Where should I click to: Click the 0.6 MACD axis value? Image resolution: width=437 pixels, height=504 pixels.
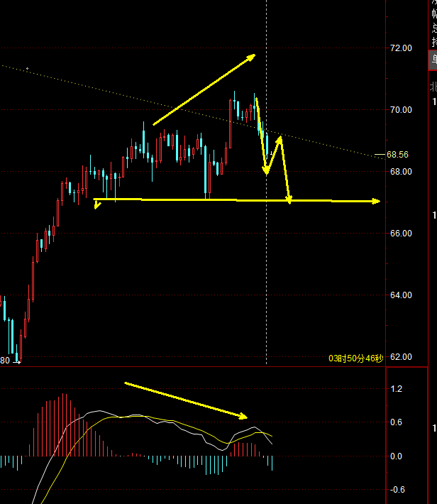tap(396, 422)
